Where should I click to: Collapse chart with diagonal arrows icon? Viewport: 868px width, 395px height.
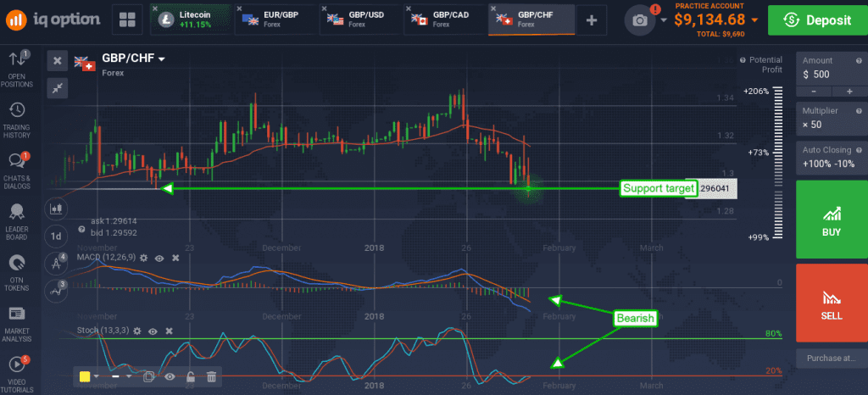57,86
